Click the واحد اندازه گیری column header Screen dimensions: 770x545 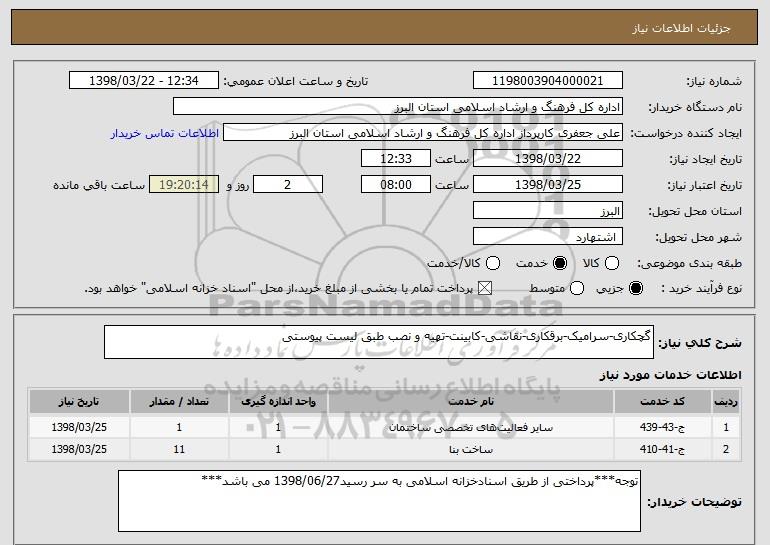(x=278, y=402)
